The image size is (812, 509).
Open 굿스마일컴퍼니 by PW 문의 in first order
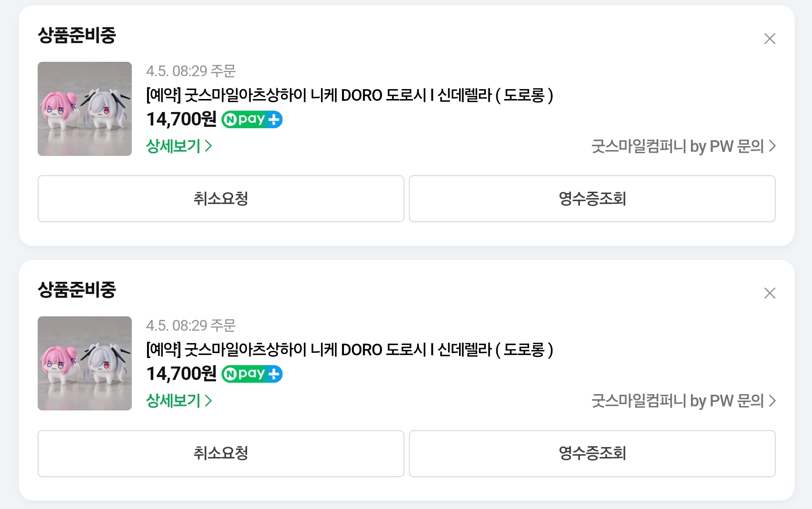[x=683, y=146]
